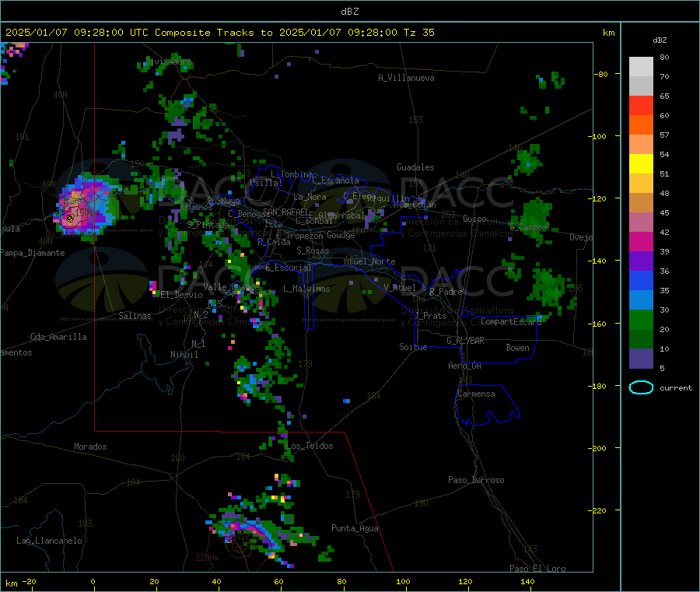Click the intense magenta storm cell core
Screen dimensions: 700x592
click(x=70, y=218)
